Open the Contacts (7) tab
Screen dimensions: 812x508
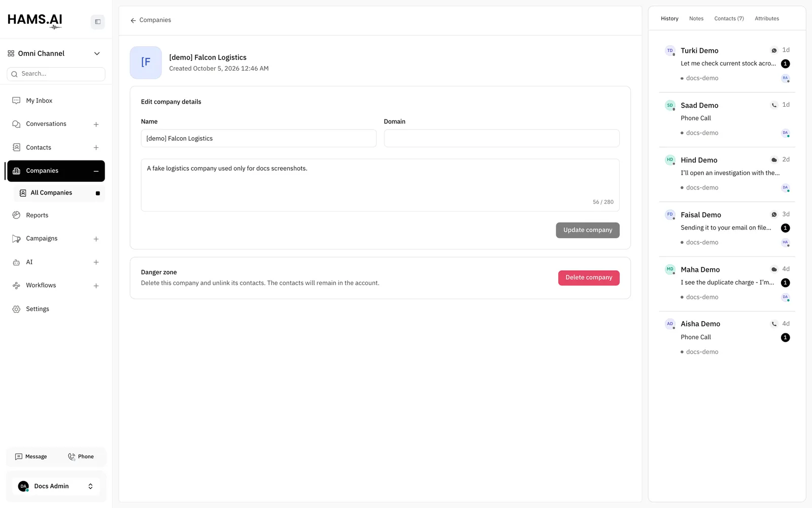[x=729, y=19]
